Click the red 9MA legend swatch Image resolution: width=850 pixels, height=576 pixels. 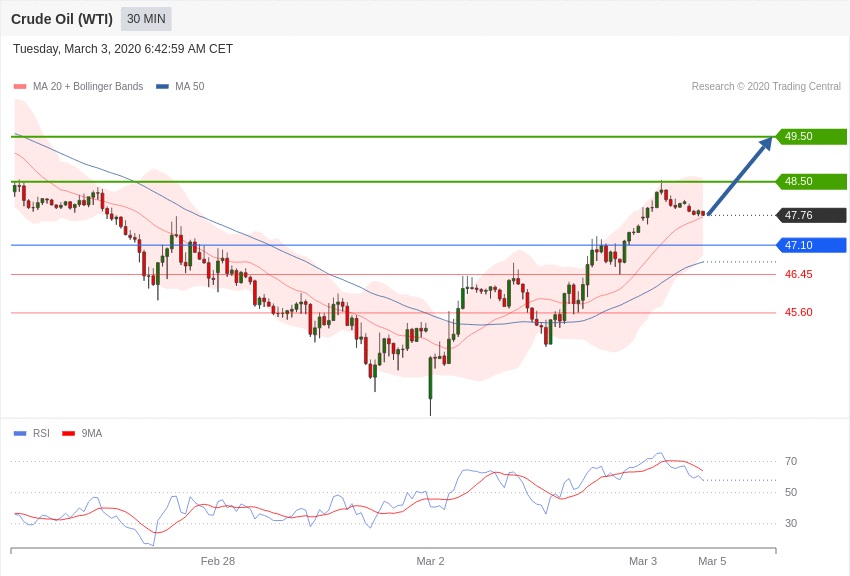pos(69,433)
